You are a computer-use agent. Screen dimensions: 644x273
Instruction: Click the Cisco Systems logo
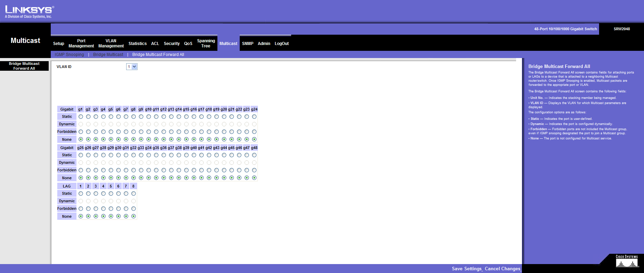627,262
